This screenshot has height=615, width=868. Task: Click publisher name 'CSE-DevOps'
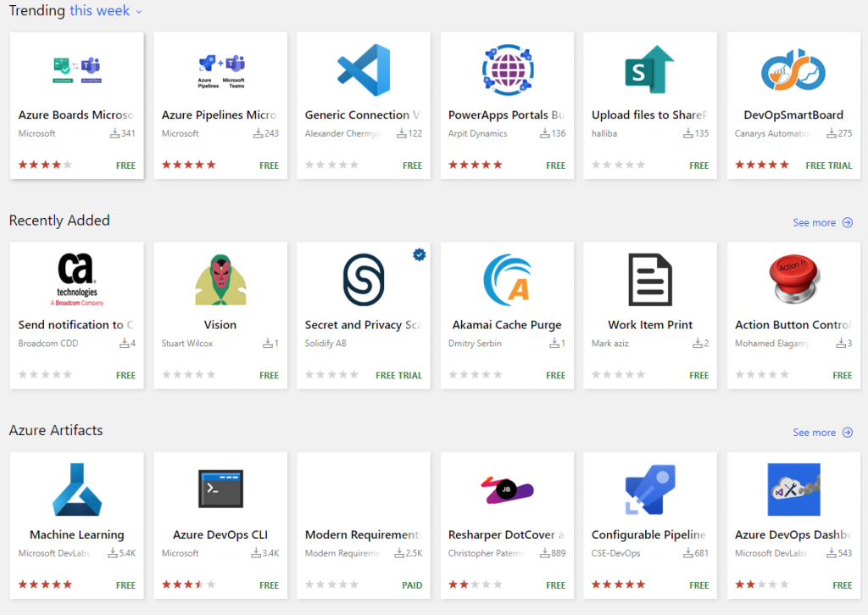click(x=616, y=553)
